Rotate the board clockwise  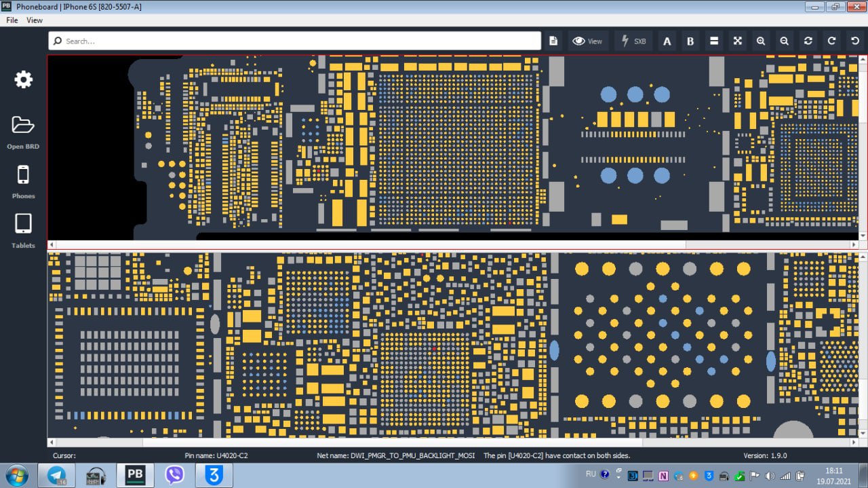[831, 41]
